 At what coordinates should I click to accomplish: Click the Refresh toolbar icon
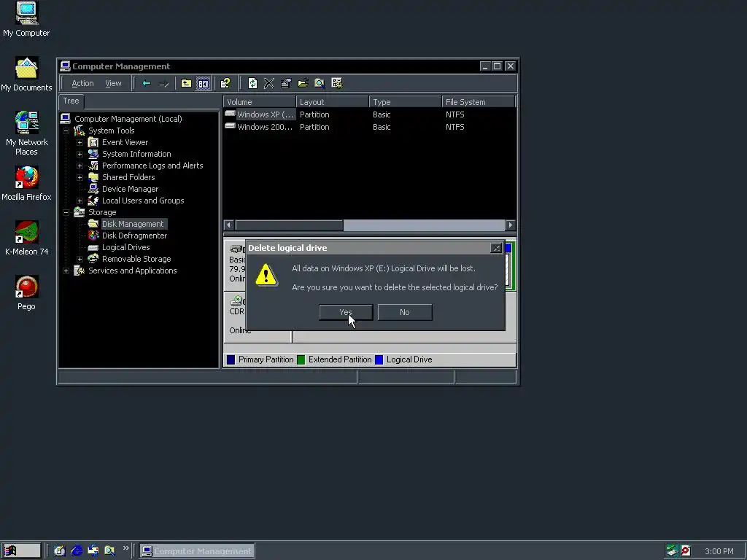pyautogui.click(x=252, y=83)
